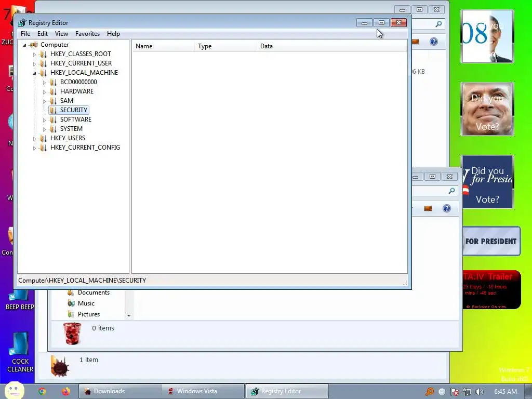Click the HKEY_USERS folder icon
This screenshot has width=532, height=399.
(x=43, y=138)
